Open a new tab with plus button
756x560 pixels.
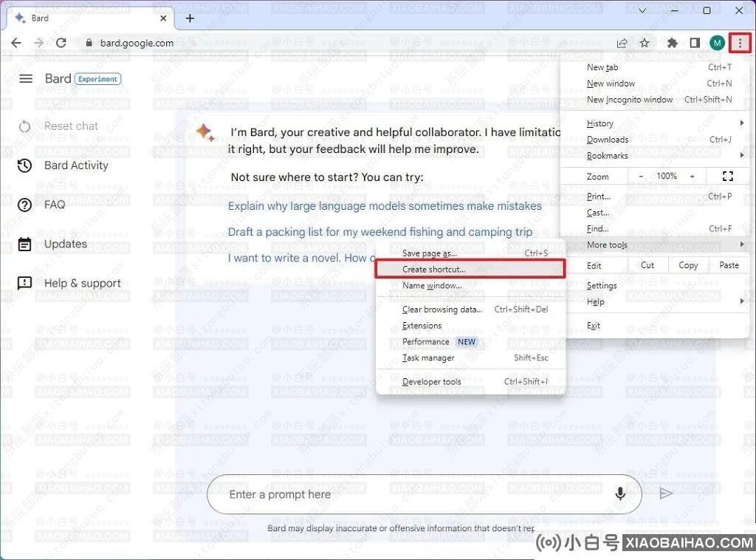[x=190, y=18]
